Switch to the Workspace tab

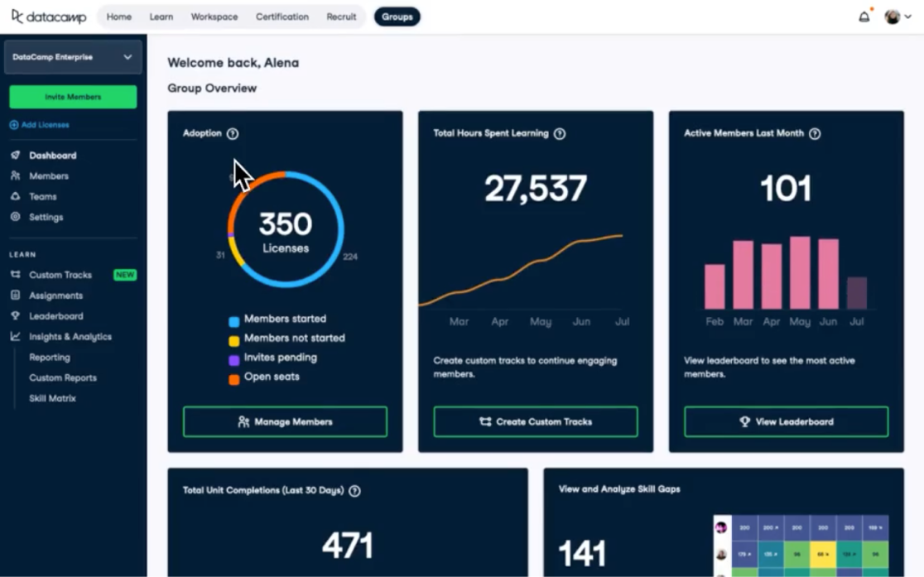pos(214,16)
